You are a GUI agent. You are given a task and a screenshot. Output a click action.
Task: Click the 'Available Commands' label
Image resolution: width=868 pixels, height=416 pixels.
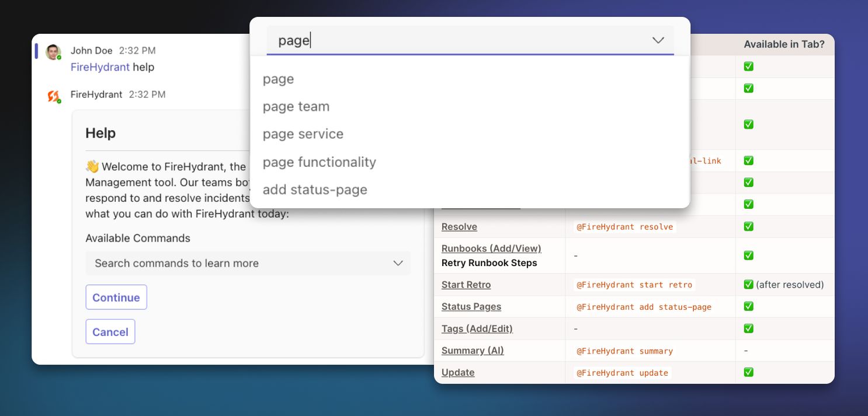coord(138,238)
